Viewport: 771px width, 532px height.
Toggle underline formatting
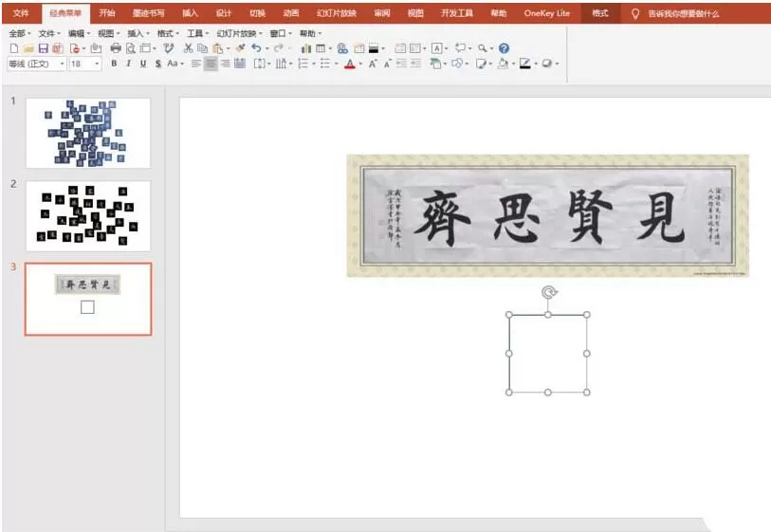pyautogui.click(x=143, y=64)
